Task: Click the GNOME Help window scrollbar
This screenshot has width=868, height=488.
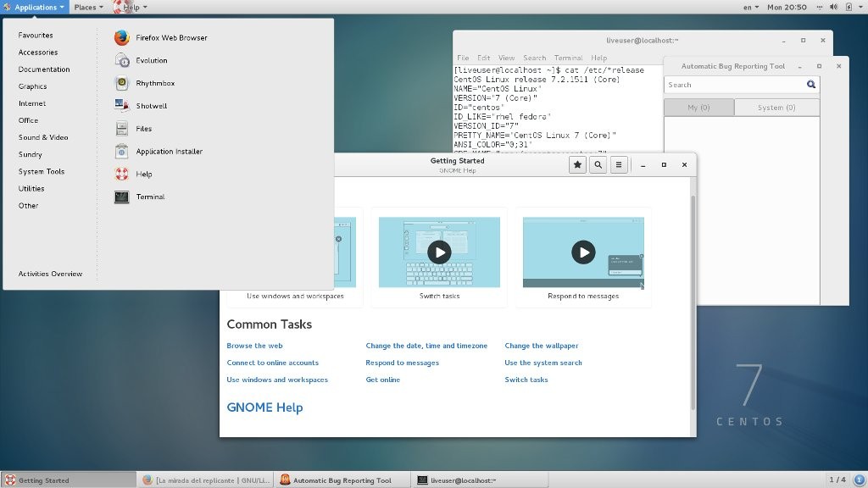Action: click(693, 302)
